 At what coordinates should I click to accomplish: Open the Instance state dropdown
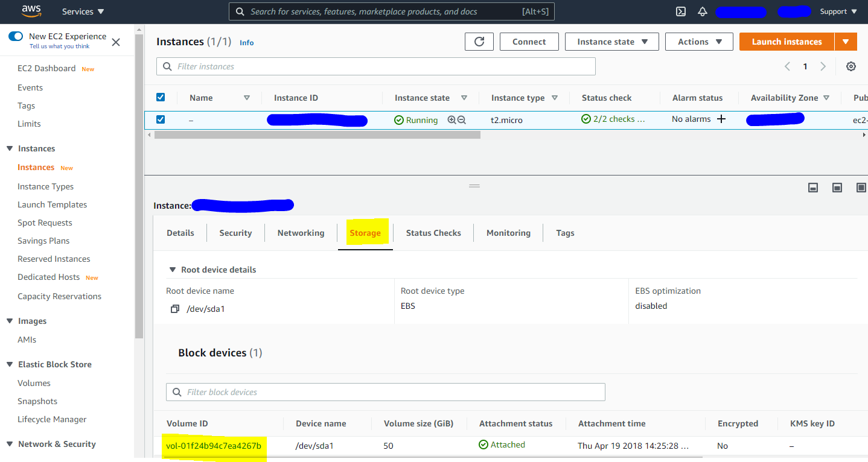coord(612,42)
